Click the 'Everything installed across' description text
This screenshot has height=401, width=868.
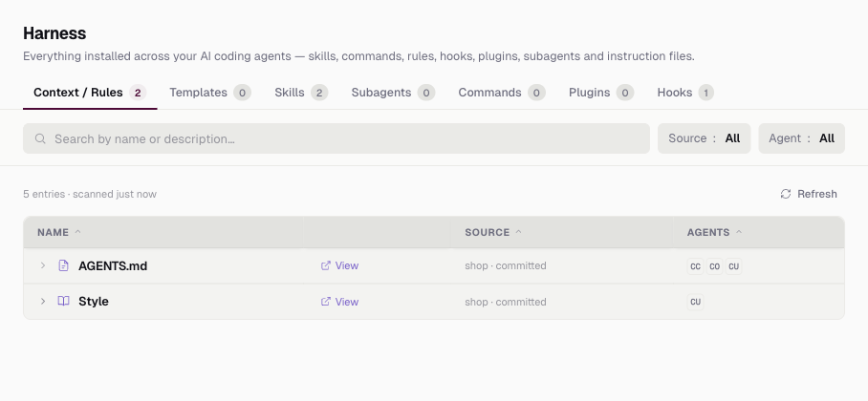click(x=358, y=56)
